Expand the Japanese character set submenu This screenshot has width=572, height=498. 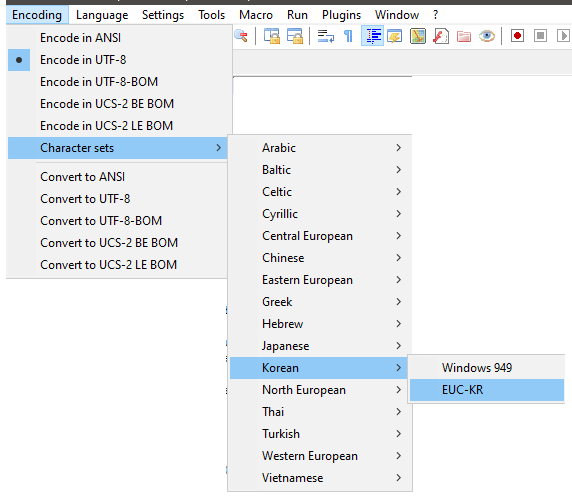[320, 345]
